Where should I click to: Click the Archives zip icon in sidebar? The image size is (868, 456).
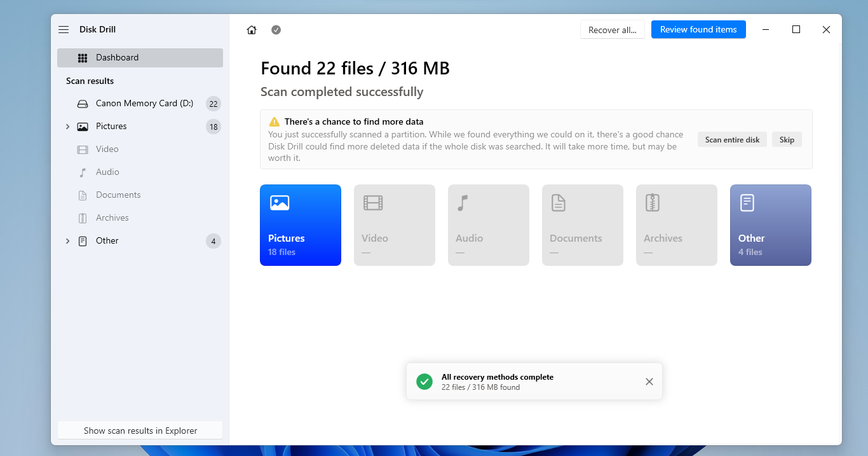pos(83,218)
